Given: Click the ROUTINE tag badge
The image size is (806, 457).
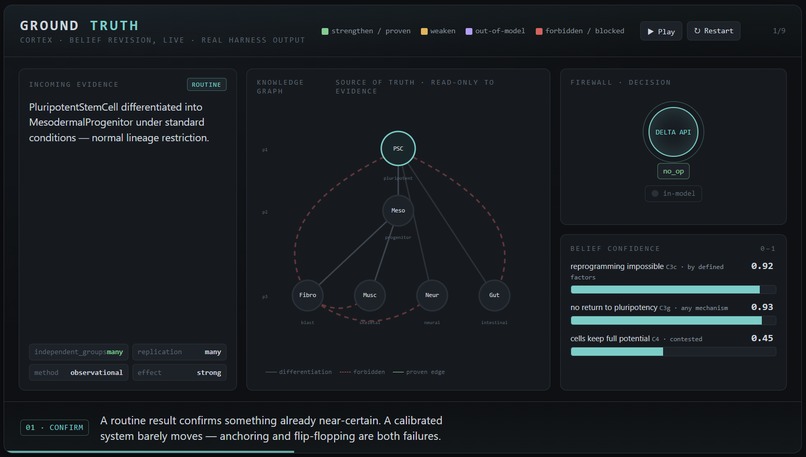Looking at the screenshot, I should click(206, 84).
